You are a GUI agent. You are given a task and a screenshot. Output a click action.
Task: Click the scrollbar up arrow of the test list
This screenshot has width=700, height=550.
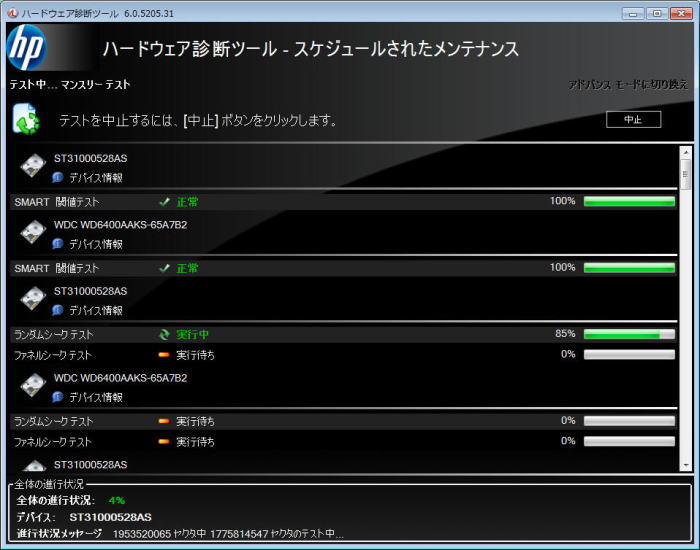point(686,153)
